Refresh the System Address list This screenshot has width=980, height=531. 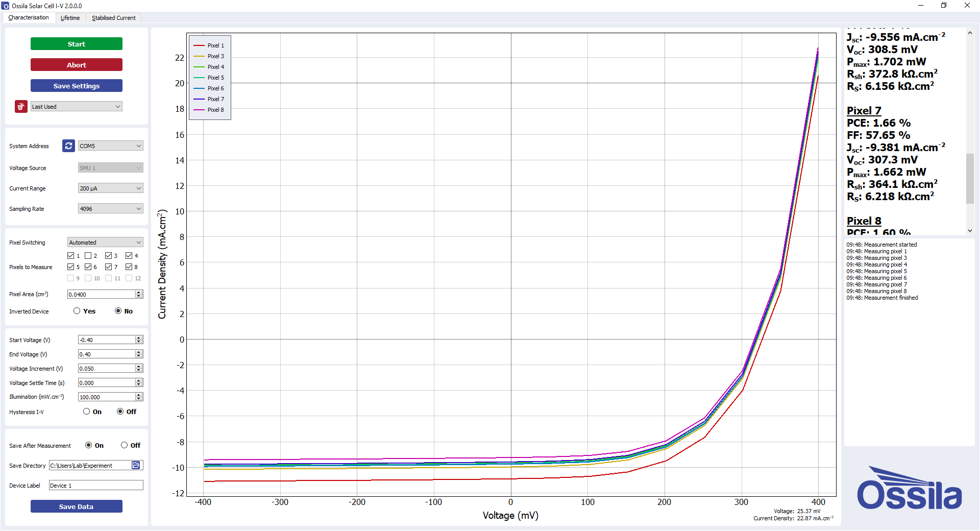(x=68, y=146)
